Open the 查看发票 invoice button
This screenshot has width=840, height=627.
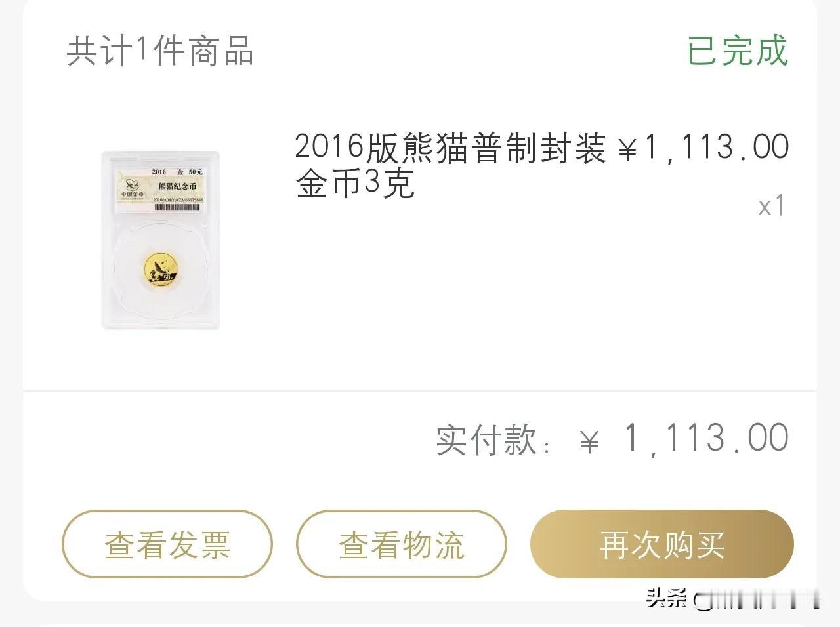(167, 544)
